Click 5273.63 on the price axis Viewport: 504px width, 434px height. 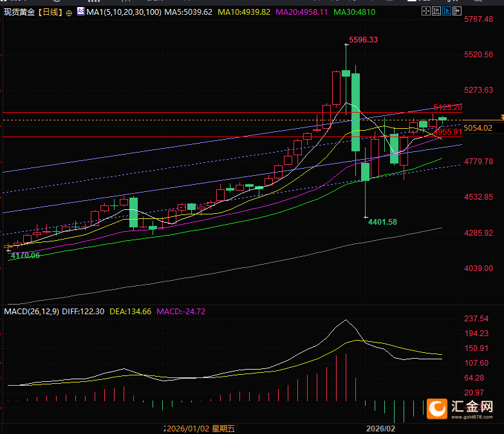pyautogui.click(x=478, y=90)
